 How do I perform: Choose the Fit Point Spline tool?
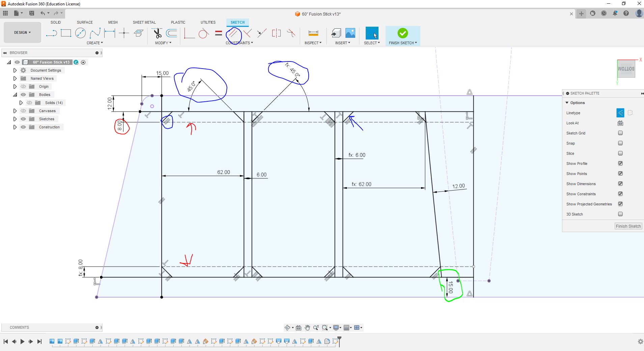[95, 33]
